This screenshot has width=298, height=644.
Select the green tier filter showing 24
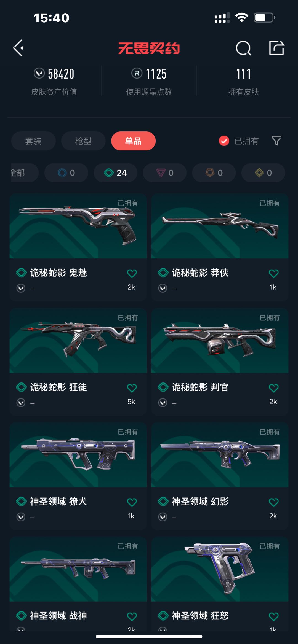coord(115,173)
